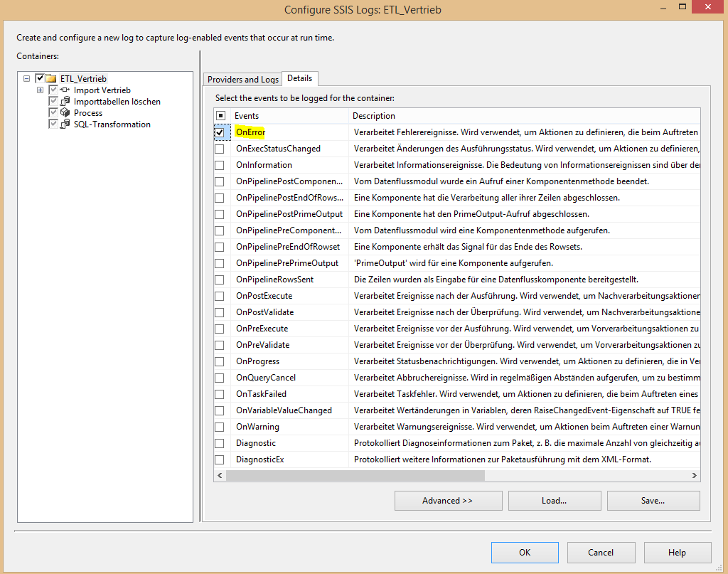Check the OnPipelinePostPrimeOutput event
728x574 pixels.
click(220, 214)
